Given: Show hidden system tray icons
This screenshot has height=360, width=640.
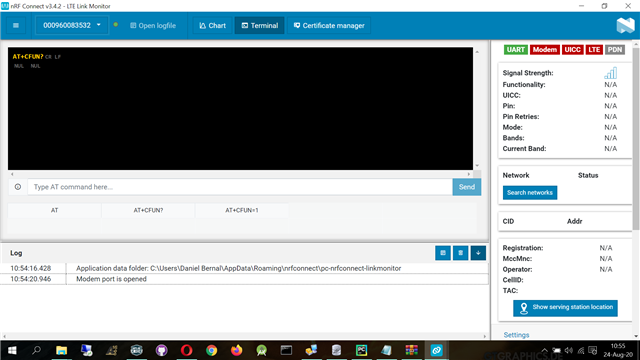Looking at the screenshot, I should 544,350.
